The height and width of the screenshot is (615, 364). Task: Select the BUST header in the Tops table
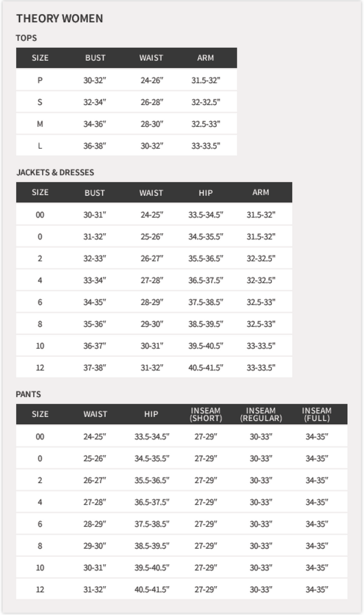95,58
